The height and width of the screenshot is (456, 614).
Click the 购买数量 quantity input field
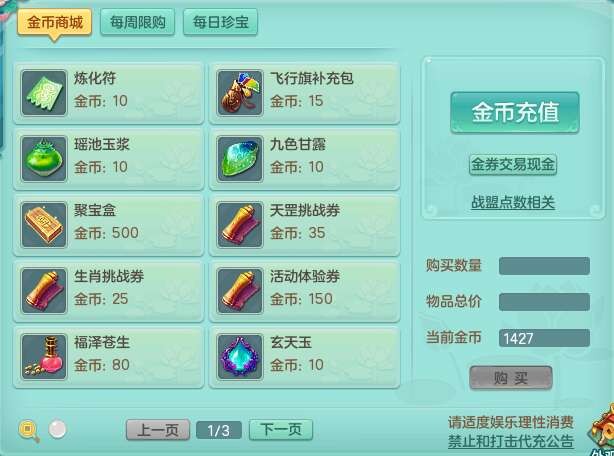click(544, 266)
